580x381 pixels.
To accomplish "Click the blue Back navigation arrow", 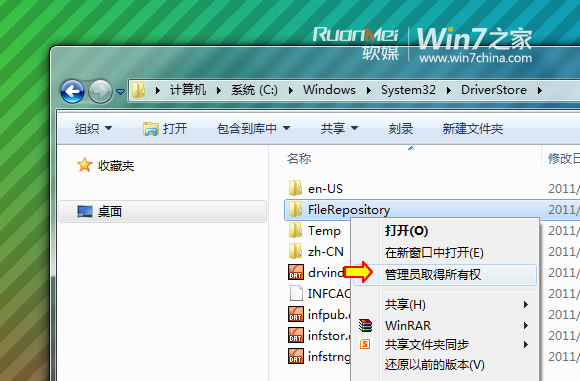I will click(72, 91).
